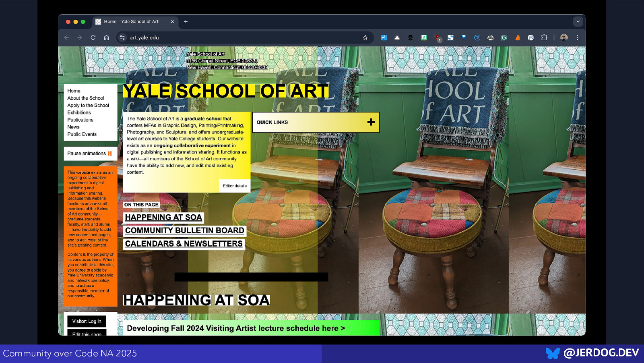Viewport: 644px width, 363px height.
Task: Open the Publications navigation link
Action: [80, 120]
